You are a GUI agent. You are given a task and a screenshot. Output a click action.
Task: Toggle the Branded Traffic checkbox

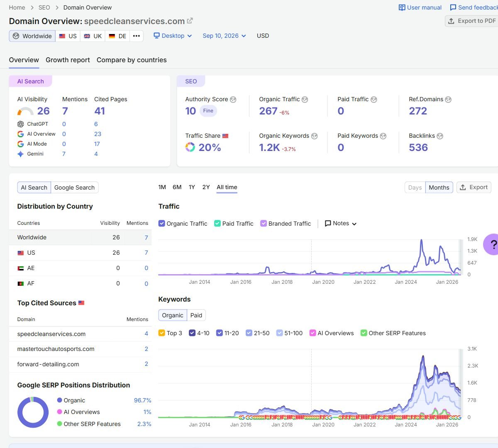tap(264, 224)
